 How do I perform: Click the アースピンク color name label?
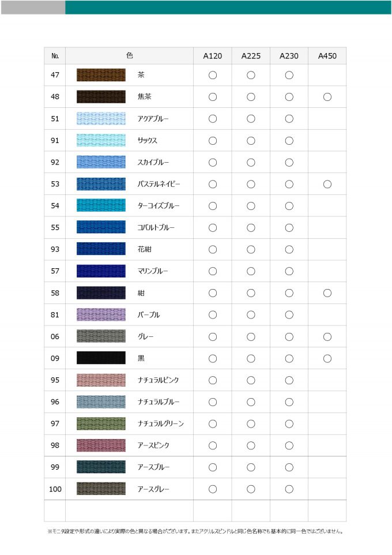[x=153, y=445]
